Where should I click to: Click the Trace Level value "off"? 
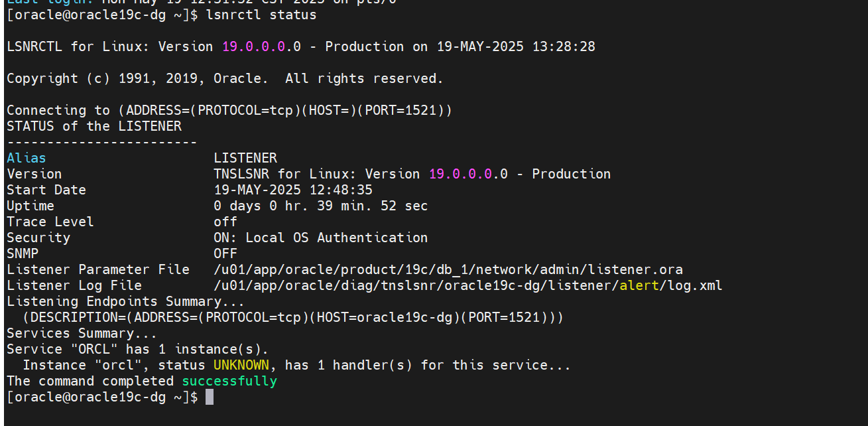tap(225, 222)
